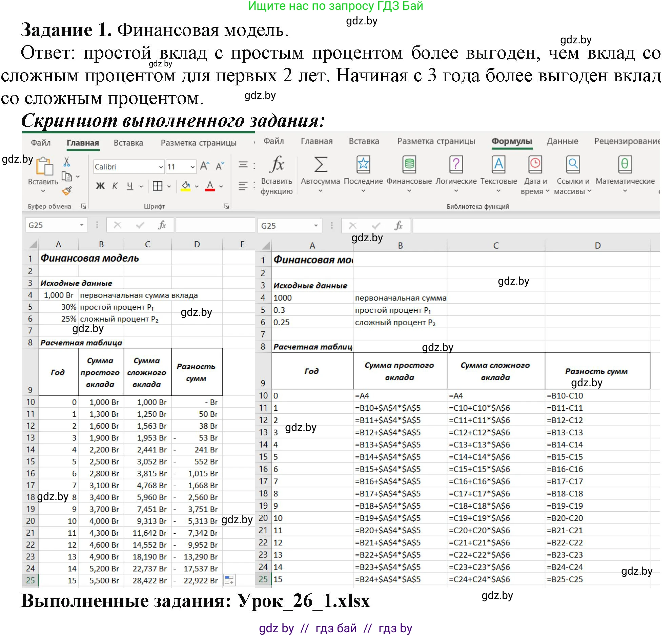
Task: Click the top align icon in left ribbon
Action: [x=243, y=165]
